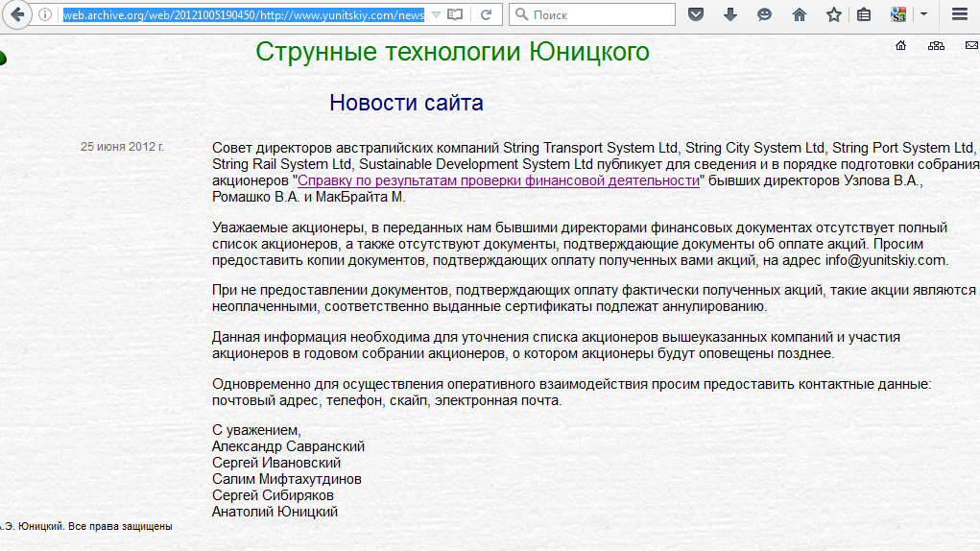Expand the URL history dropdown arrow
The height and width of the screenshot is (551, 980).
[x=436, y=15]
